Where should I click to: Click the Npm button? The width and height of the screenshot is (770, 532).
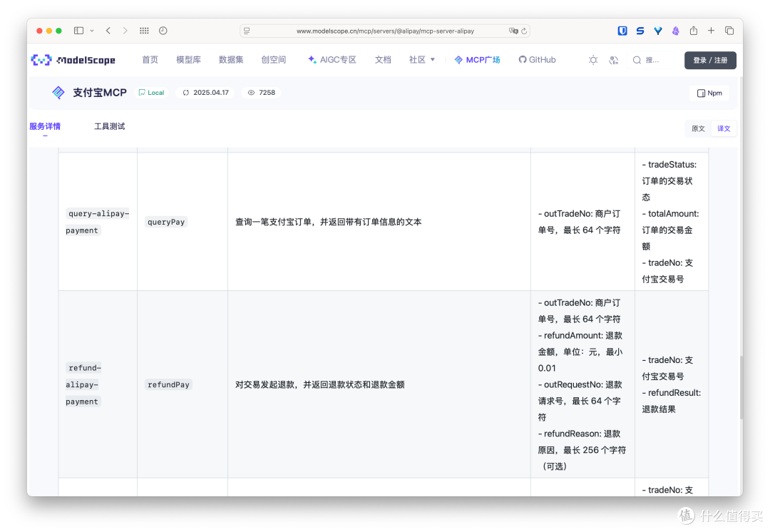click(x=709, y=93)
